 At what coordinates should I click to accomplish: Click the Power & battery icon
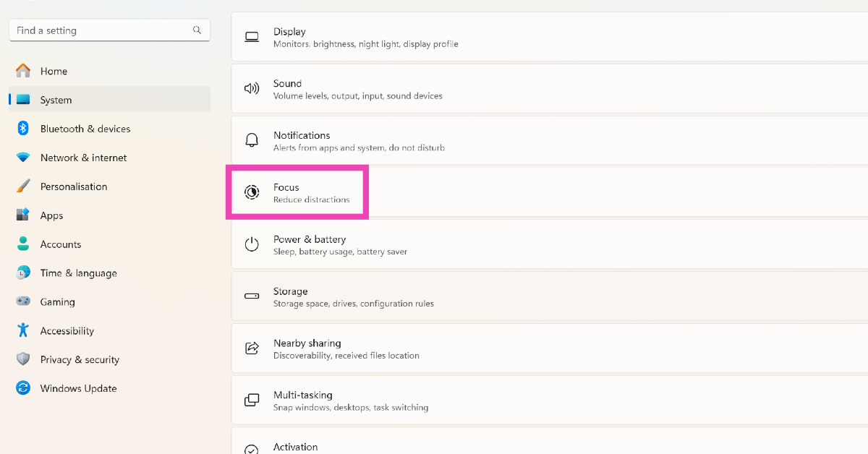click(252, 244)
